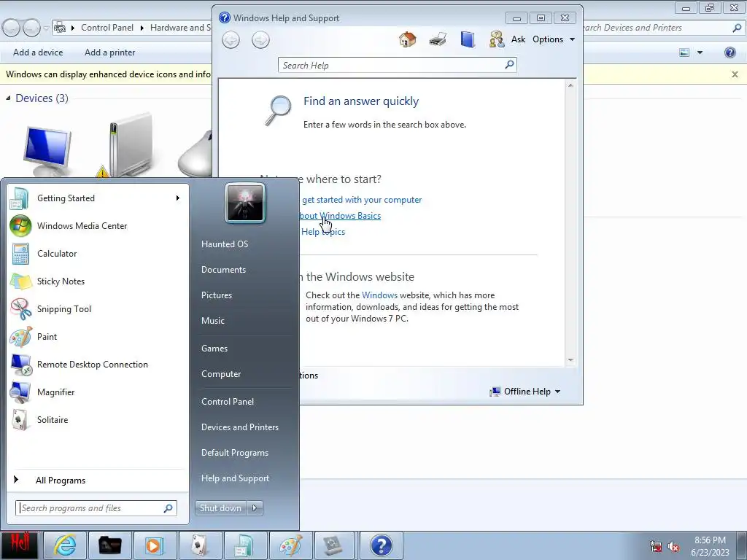
Task: Open the view options dropdown arrow
Action: point(700,52)
